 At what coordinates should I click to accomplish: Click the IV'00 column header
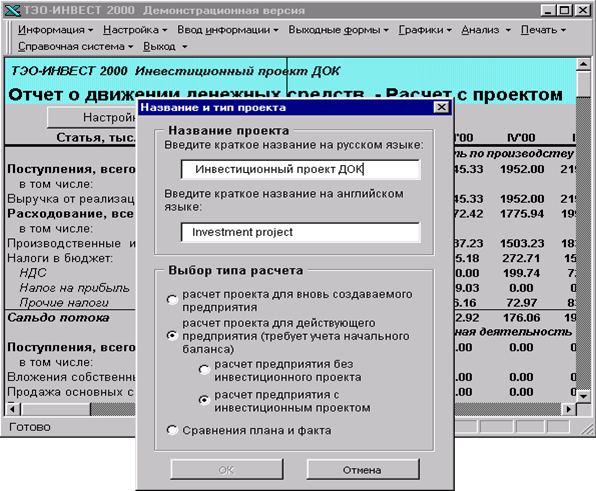[x=521, y=138]
